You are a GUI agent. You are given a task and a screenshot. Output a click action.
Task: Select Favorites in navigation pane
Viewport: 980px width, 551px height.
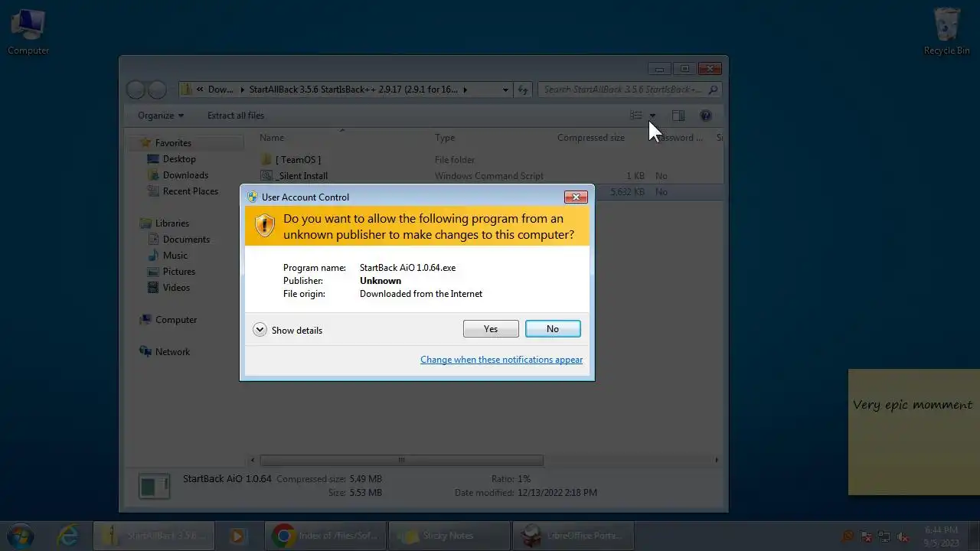click(x=173, y=143)
